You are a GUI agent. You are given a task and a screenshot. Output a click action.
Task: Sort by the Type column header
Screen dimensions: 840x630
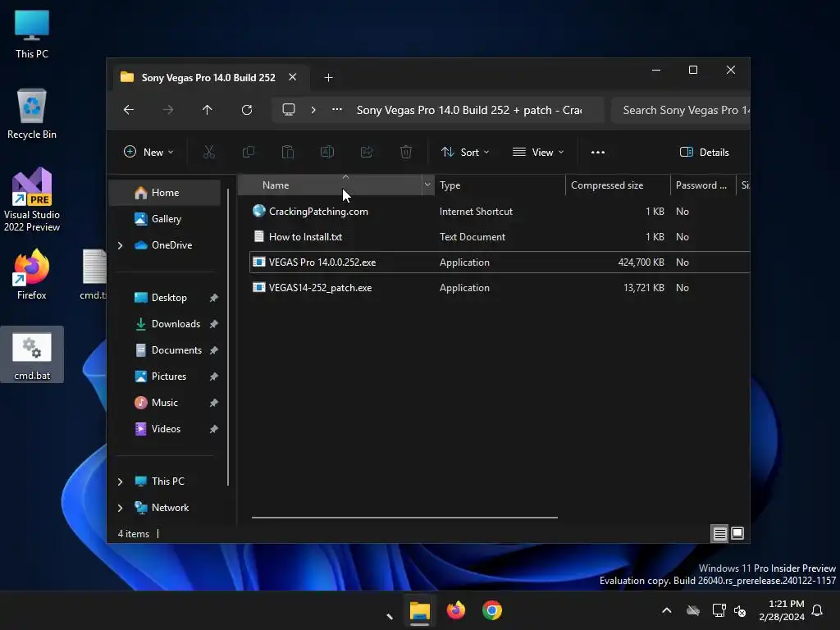(x=500, y=185)
